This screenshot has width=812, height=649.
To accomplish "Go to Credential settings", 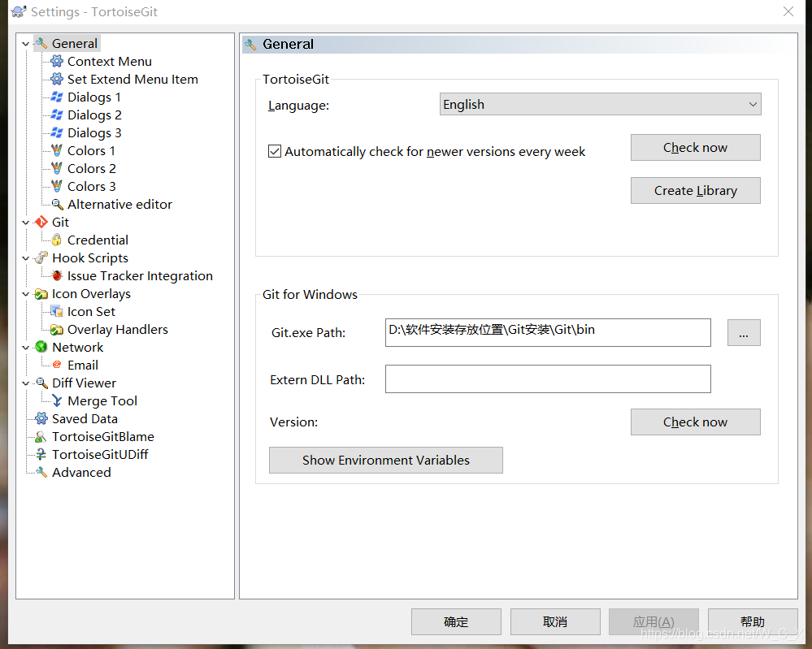I will click(98, 240).
